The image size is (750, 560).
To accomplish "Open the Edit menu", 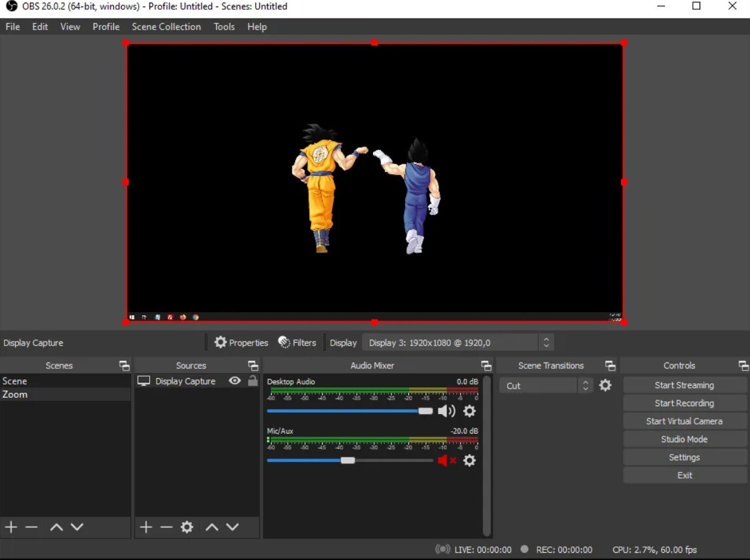I will point(40,27).
